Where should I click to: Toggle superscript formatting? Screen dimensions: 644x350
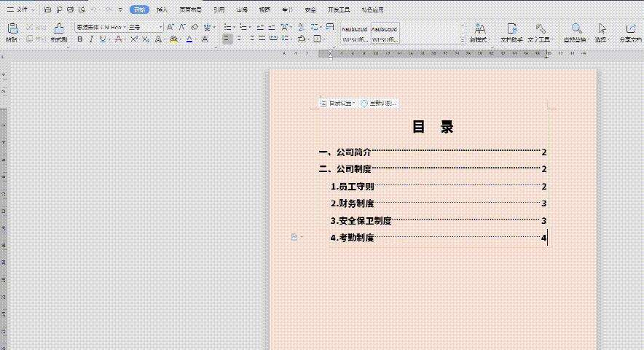(x=133, y=39)
